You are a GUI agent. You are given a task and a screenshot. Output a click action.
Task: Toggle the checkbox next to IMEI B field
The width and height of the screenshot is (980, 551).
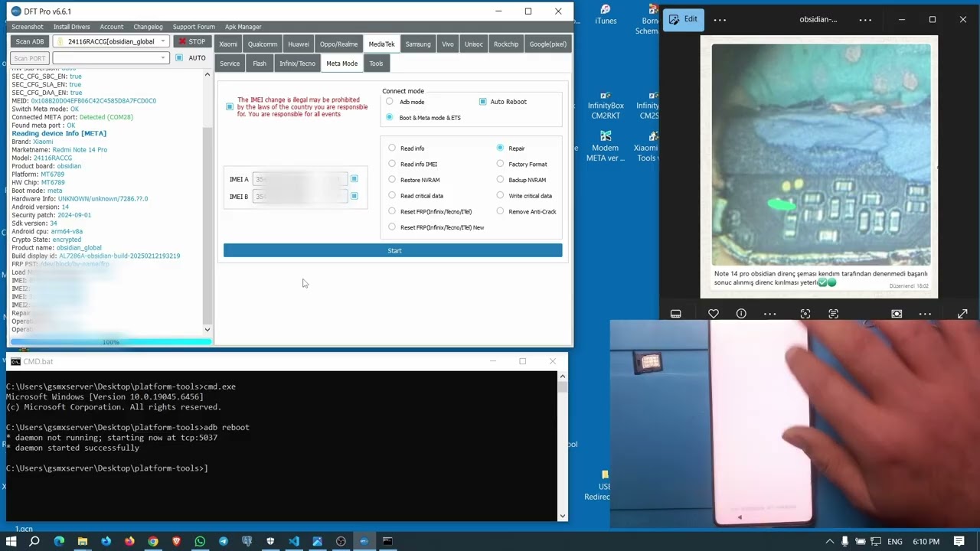(354, 197)
